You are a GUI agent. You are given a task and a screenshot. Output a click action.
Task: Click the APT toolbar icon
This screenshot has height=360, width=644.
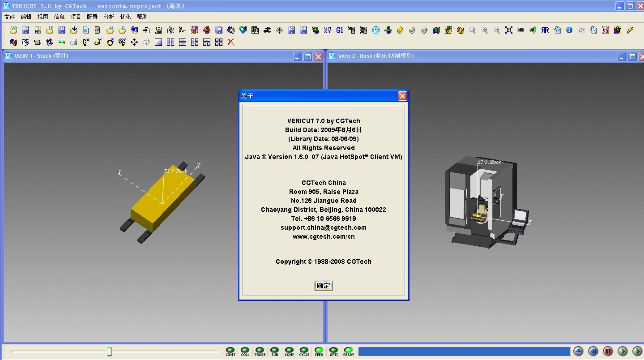pyautogui.click(x=182, y=30)
